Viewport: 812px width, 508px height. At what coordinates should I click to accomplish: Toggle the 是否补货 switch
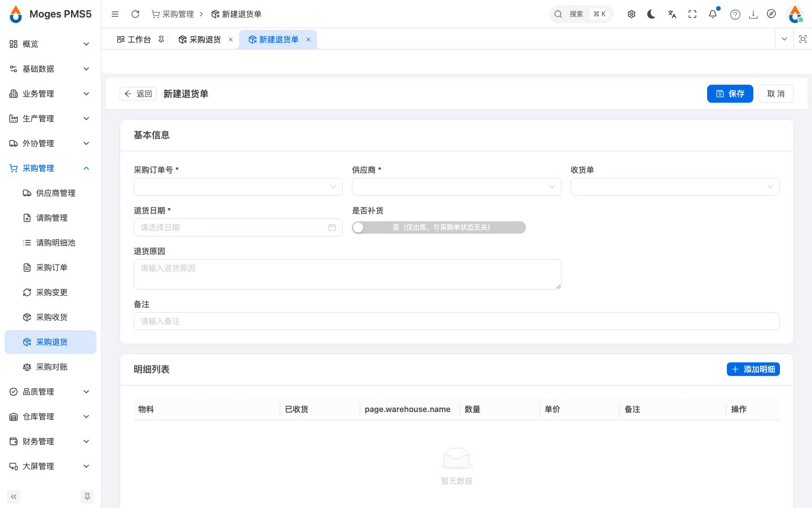pyautogui.click(x=439, y=227)
